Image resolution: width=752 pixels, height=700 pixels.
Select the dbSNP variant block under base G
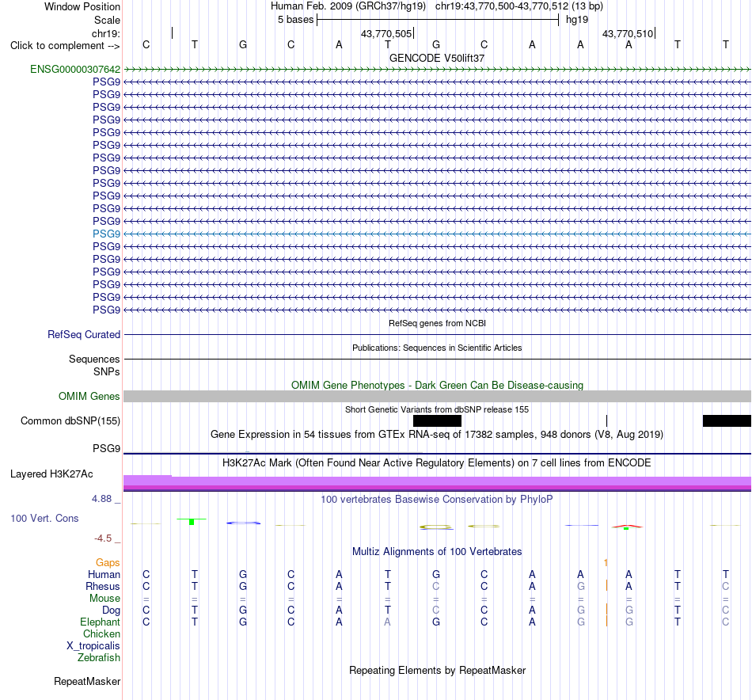pyautogui.click(x=437, y=421)
